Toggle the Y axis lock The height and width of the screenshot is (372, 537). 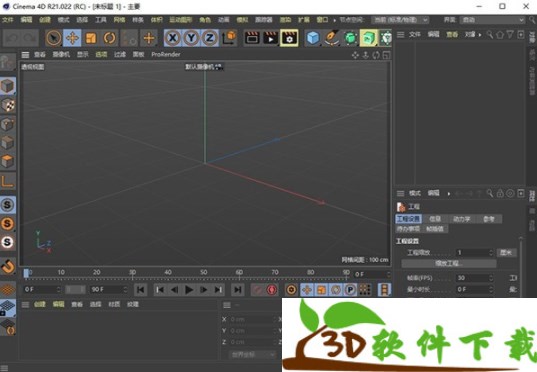click(x=191, y=38)
